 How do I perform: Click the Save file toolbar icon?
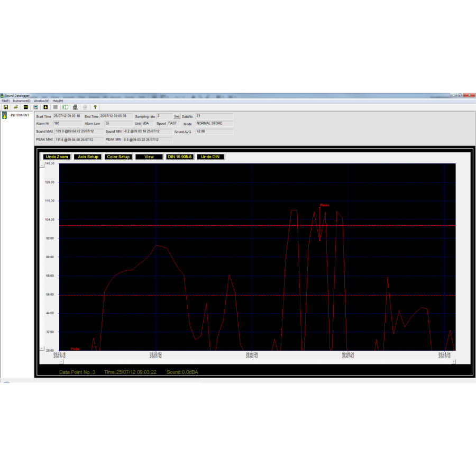pyautogui.click(x=6, y=107)
